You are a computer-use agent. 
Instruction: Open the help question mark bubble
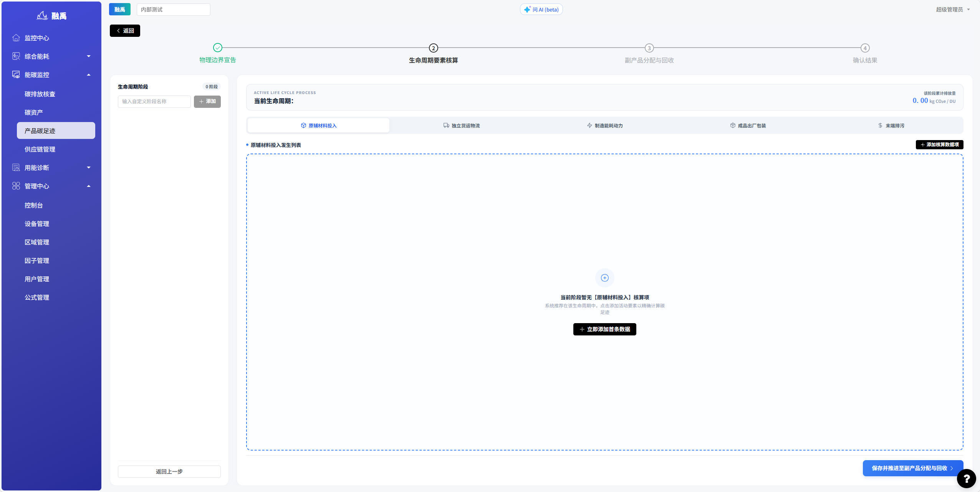966,479
